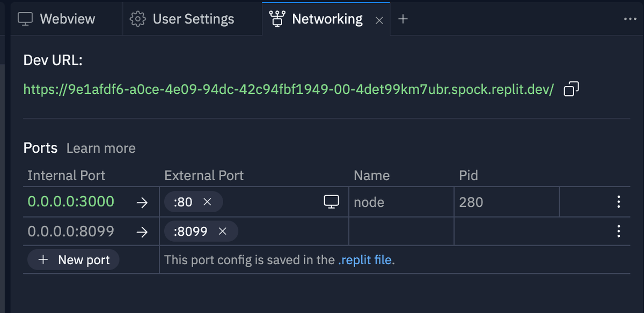Click the New port button
644x313 pixels.
click(x=73, y=259)
